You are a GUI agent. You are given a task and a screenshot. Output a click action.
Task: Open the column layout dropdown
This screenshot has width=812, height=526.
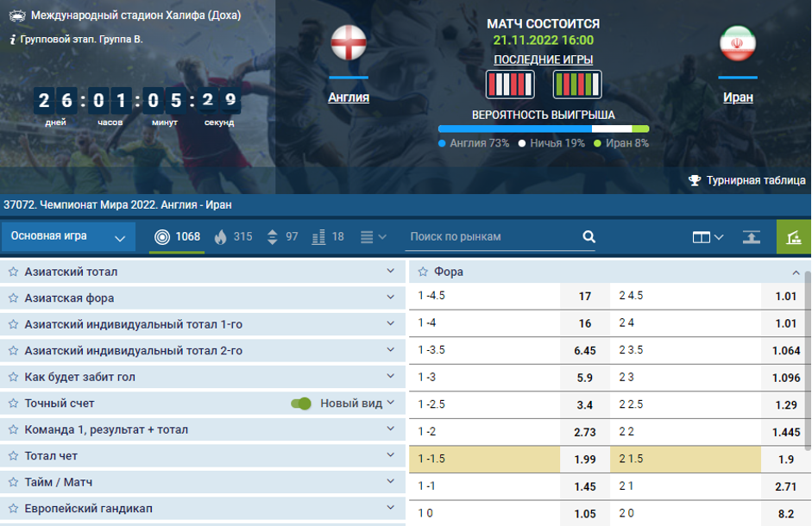[x=708, y=237]
